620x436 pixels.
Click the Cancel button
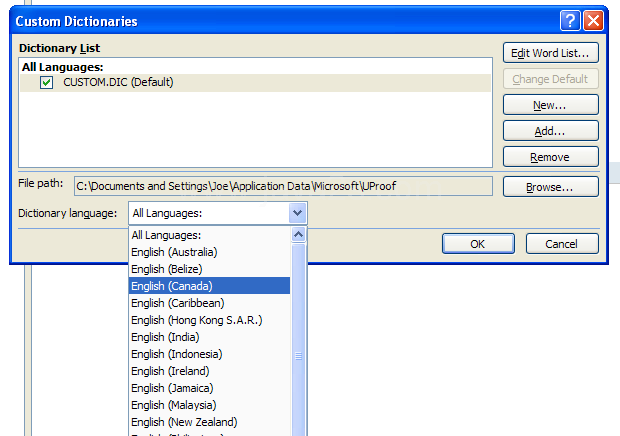coord(562,243)
